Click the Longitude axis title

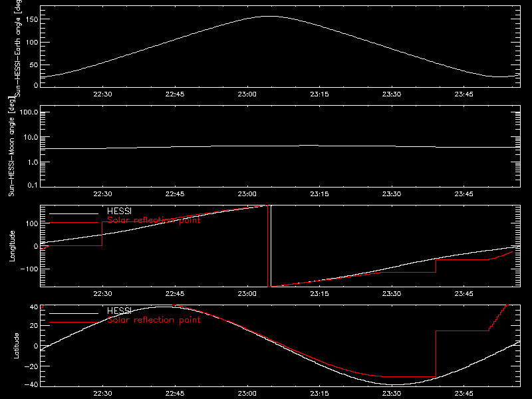point(12,246)
